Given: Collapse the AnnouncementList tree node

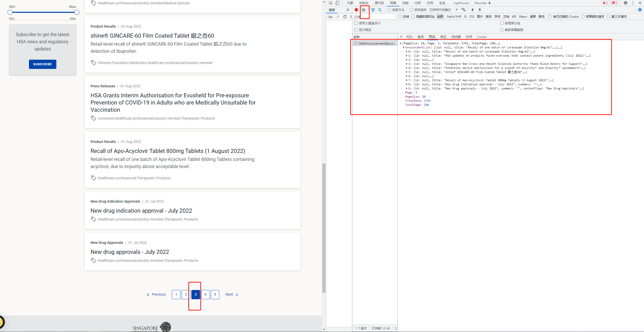Looking at the screenshot, I should pyautogui.click(x=403, y=48).
